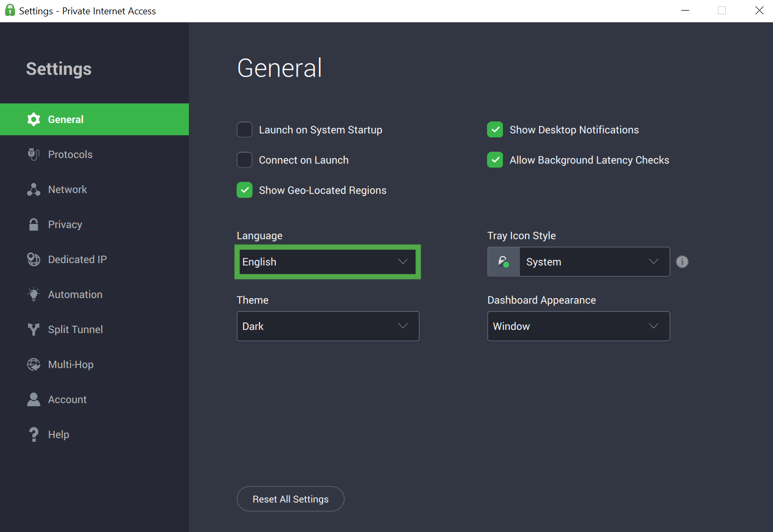Click the Reset All Settings button

291,499
